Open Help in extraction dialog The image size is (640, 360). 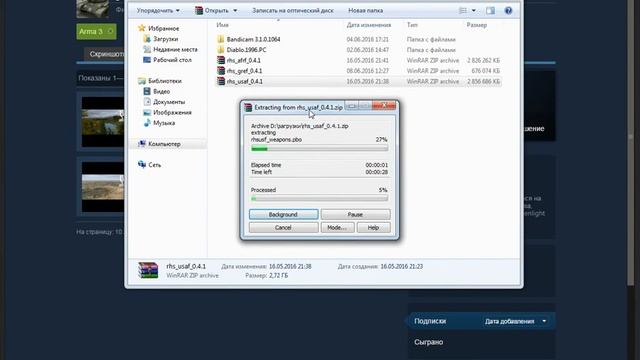[x=373, y=227]
